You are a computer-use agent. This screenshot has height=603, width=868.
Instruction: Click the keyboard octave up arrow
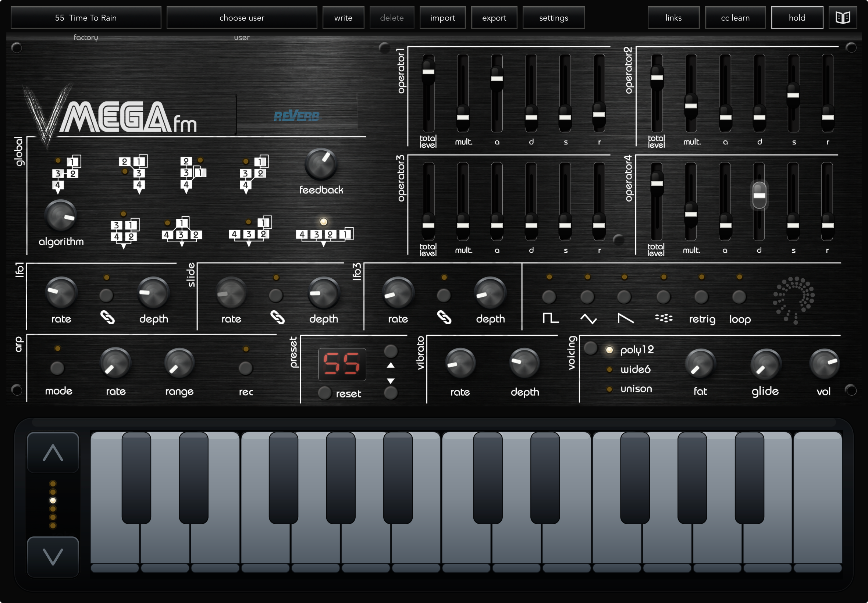point(53,452)
